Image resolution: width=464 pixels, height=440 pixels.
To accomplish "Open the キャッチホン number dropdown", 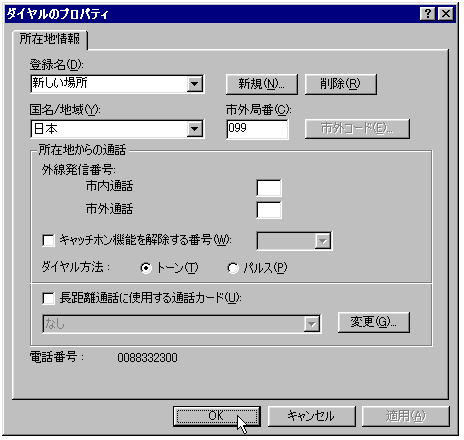I will [x=322, y=241].
